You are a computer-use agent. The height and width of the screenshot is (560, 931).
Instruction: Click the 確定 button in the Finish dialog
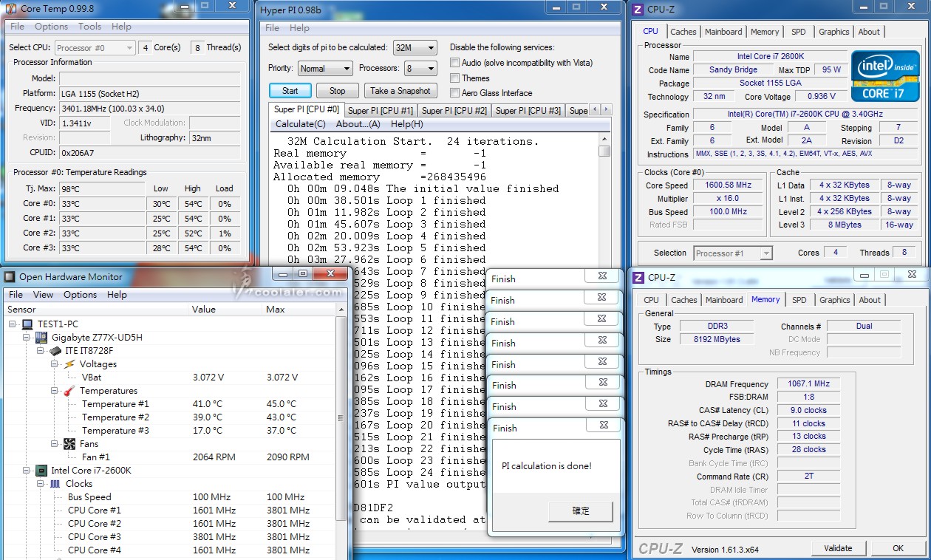point(581,511)
